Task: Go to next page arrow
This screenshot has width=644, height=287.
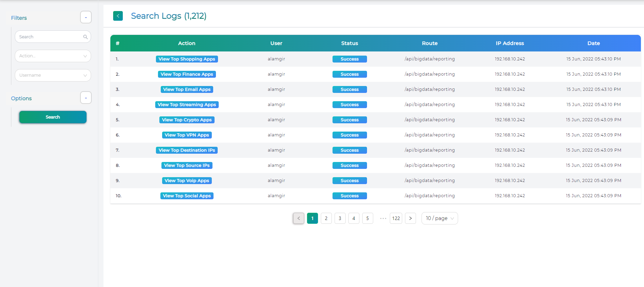Action: [x=410, y=218]
